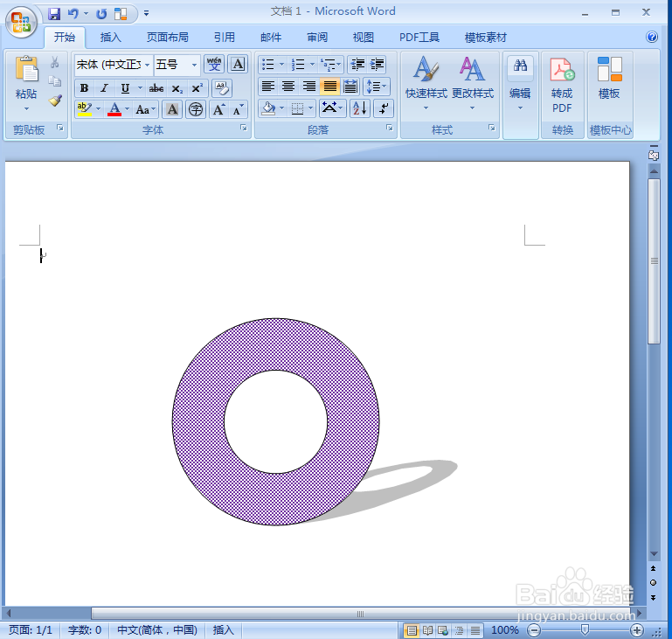Viewport: 672px width, 639px height.
Task: Shrink font size icon
Action: click(238, 110)
